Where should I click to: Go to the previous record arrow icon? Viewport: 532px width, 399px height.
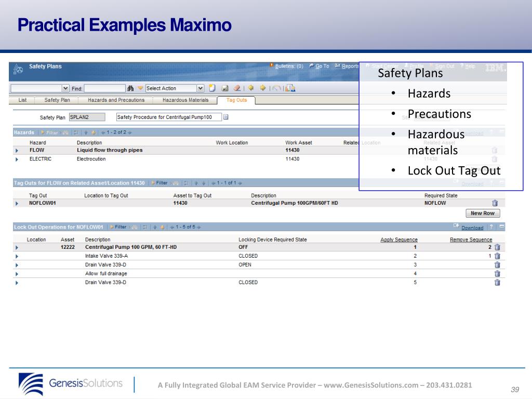251,88
